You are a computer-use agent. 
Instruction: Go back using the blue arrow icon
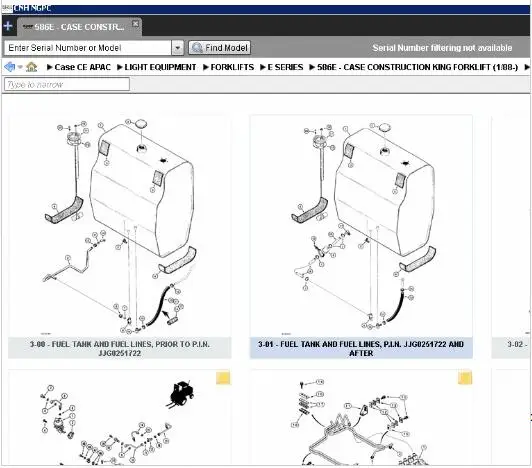point(10,67)
